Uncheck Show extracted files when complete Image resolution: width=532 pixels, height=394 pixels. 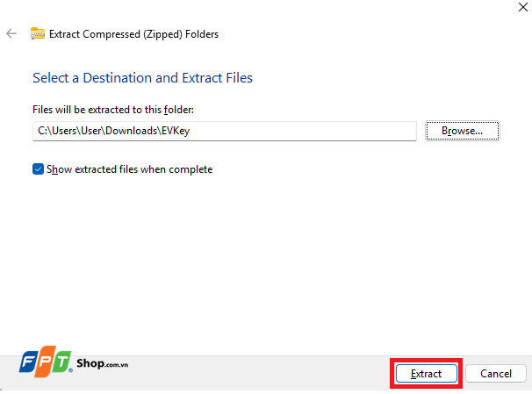(x=38, y=168)
